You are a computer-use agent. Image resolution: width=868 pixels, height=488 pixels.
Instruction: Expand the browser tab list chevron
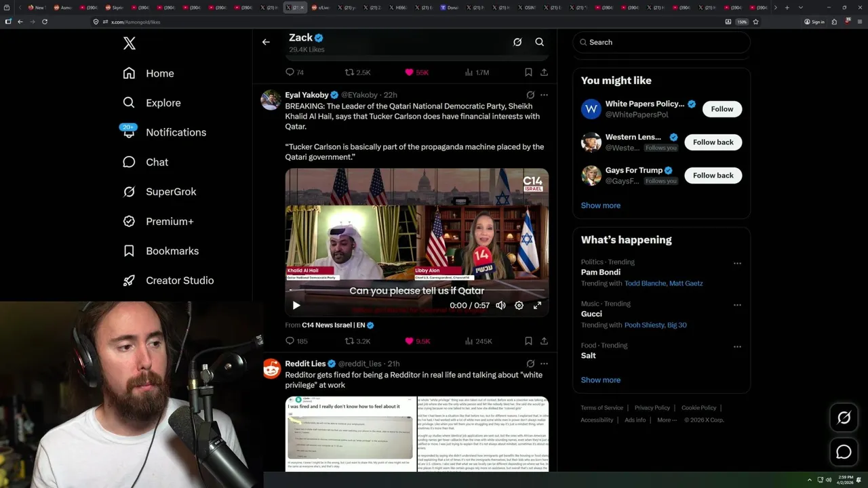pos(801,7)
